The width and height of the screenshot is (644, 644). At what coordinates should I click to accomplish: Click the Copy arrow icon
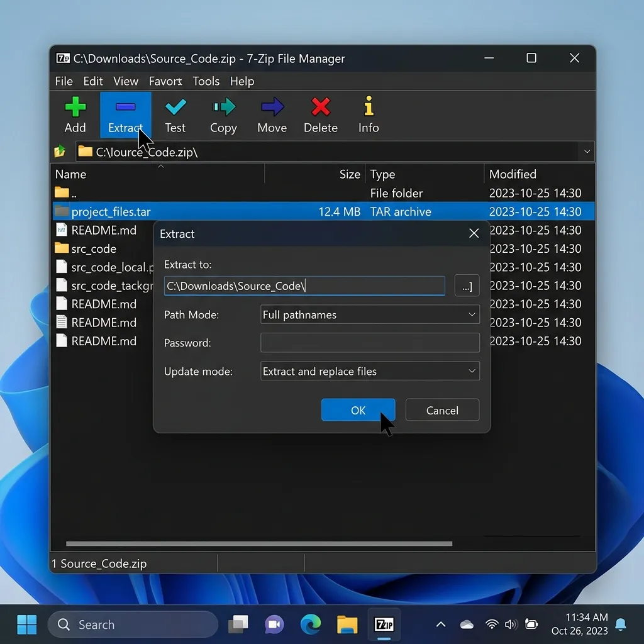click(x=224, y=107)
